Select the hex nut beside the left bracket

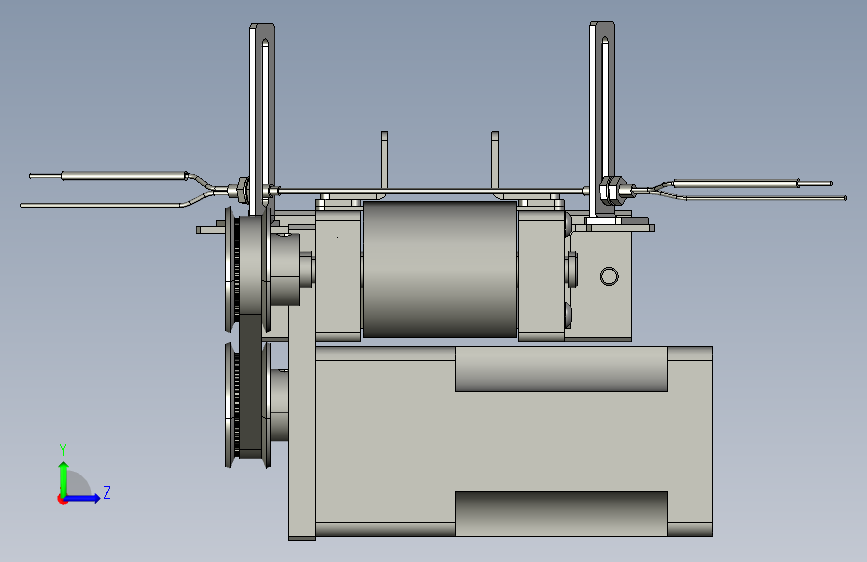[x=242, y=189]
